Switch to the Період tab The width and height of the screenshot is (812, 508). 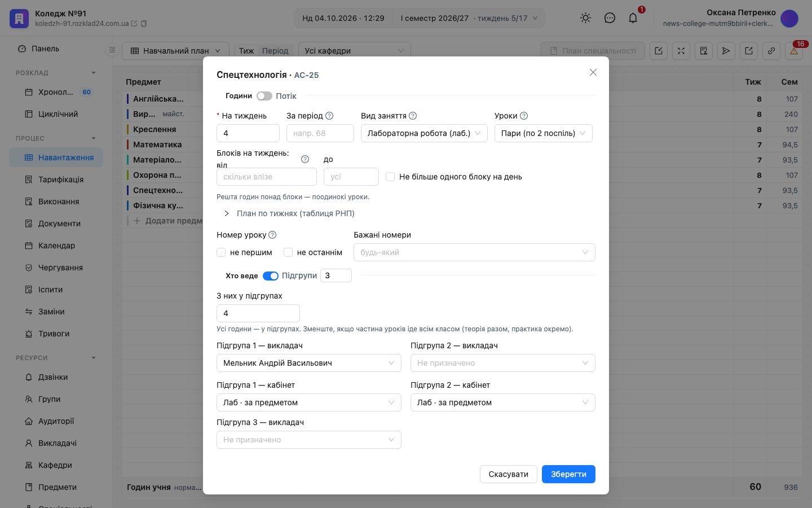pyautogui.click(x=275, y=51)
